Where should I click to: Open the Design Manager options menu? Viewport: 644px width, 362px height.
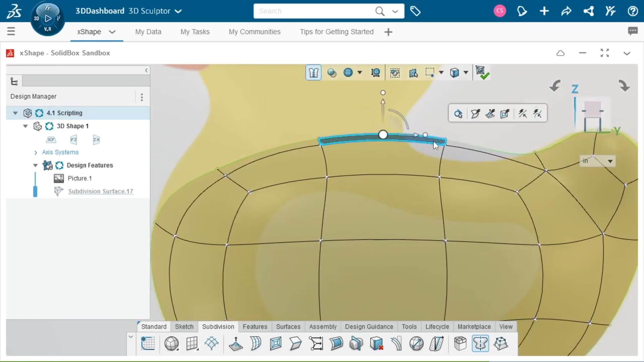tap(142, 97)
